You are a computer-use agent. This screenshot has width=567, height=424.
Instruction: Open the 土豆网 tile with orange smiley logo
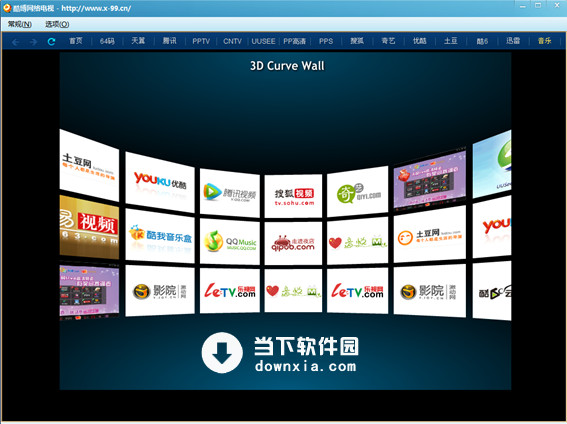(430, 235)
